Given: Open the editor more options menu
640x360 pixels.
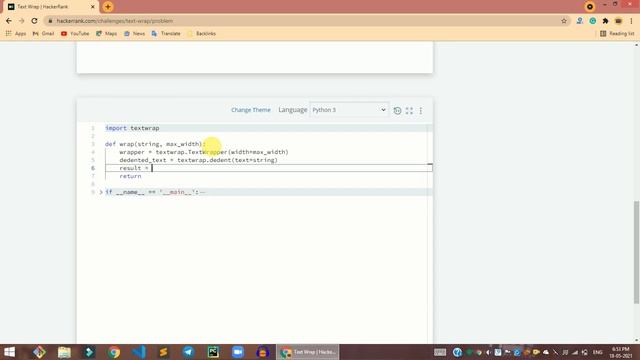Looking at the screenshot, I should click(x=421, y=110).
